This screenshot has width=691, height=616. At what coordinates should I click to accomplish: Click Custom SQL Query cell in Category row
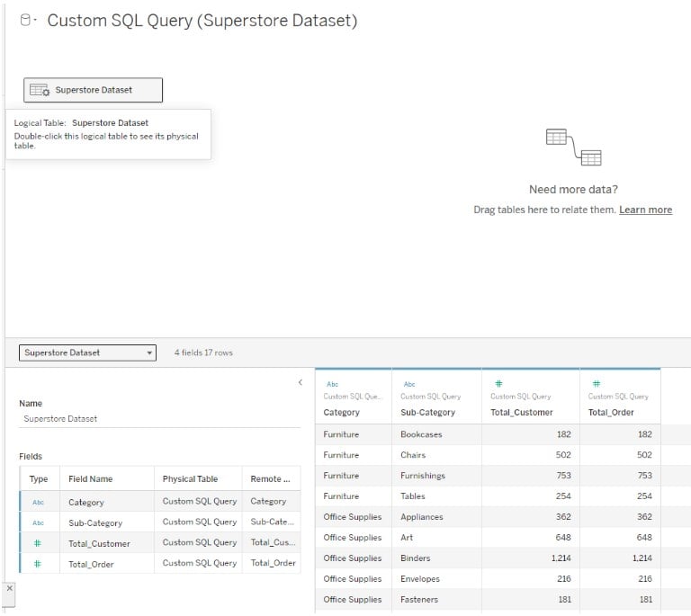tap(199, 501)
